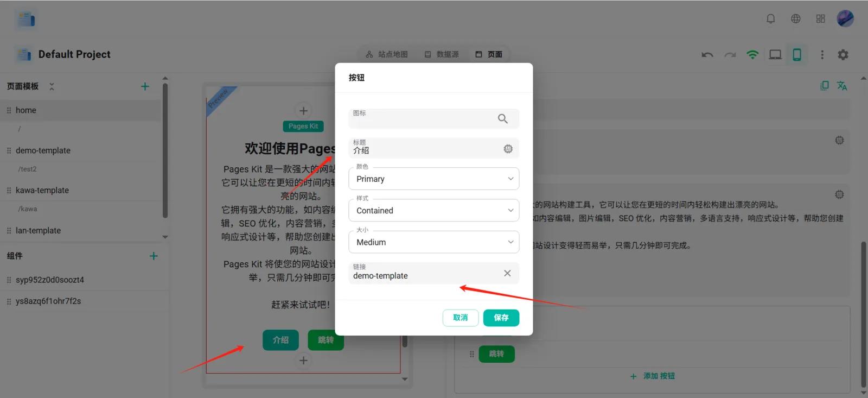Click the plus icon below the preview buttons
This screenshot has height=398, width=868.
coord(303,361)
